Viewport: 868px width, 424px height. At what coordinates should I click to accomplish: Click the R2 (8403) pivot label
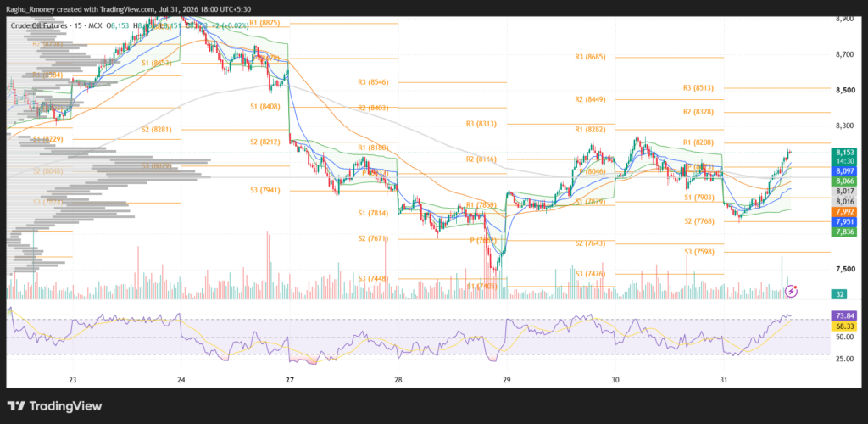pyautogui.click(x=373, y=108)
